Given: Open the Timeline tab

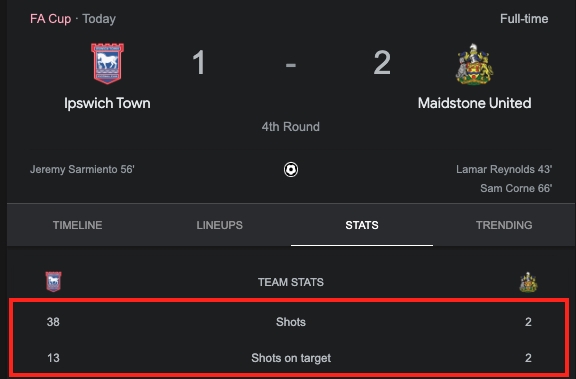Looking at the screenshot, I should point(78,225).
